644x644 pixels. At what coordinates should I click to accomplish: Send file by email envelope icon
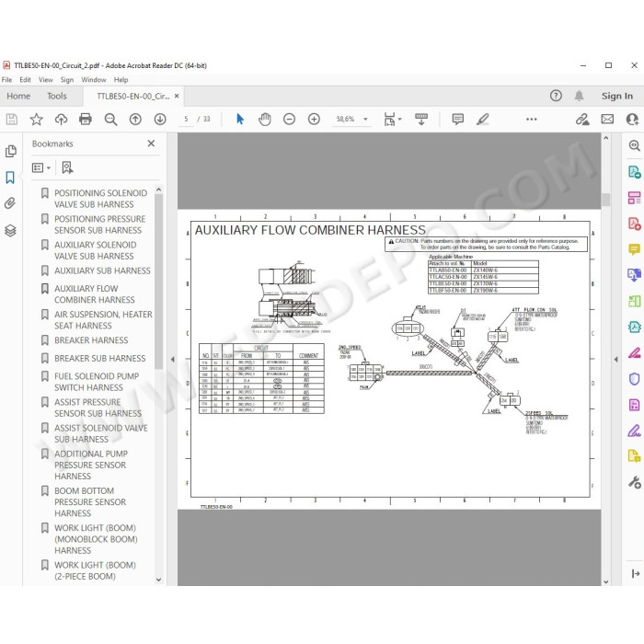[x=607, y=119]
